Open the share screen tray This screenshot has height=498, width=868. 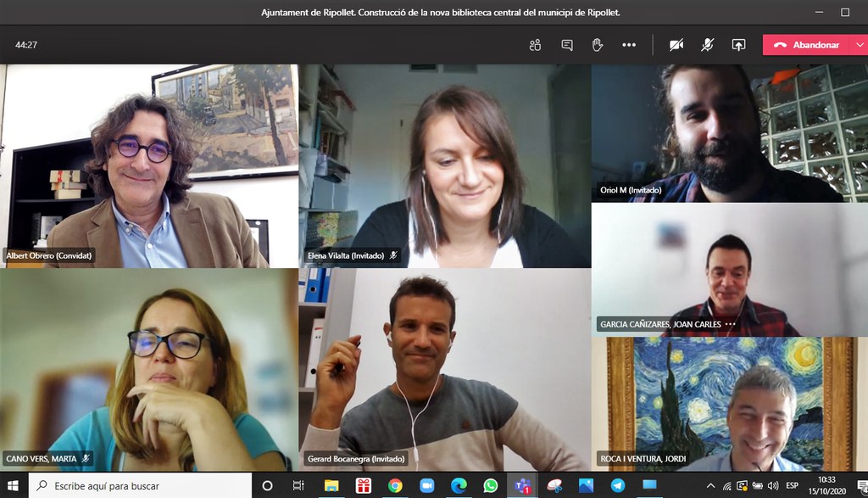click(738, 45)
